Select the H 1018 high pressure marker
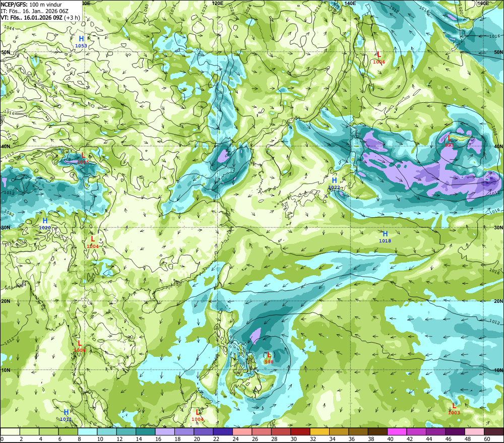Image resolution: width=504 pixels, height=443 pixels. 385,236
